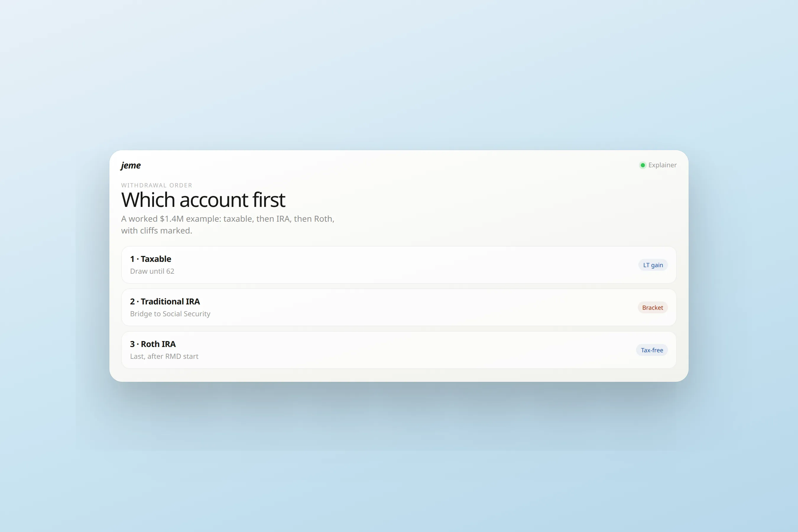Click the WITHDRAWAL ORDER label
The height and width of the screenshot is (532, 798).
pyautogui.click(x=157, y=185)
